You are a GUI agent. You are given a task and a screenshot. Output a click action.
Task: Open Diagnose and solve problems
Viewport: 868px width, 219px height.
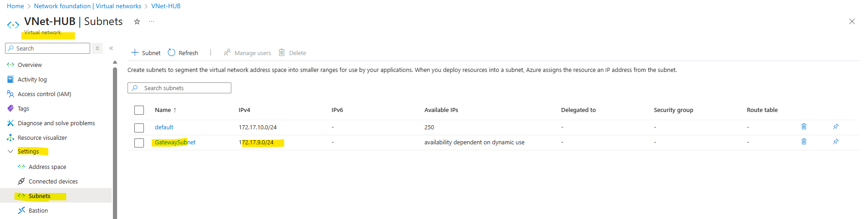tap(56, 123)
